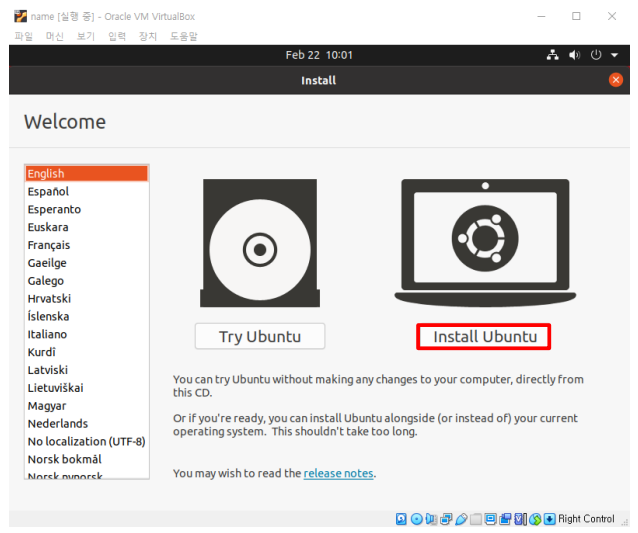Click the Right Control host key label

click(x=586, y=519)
